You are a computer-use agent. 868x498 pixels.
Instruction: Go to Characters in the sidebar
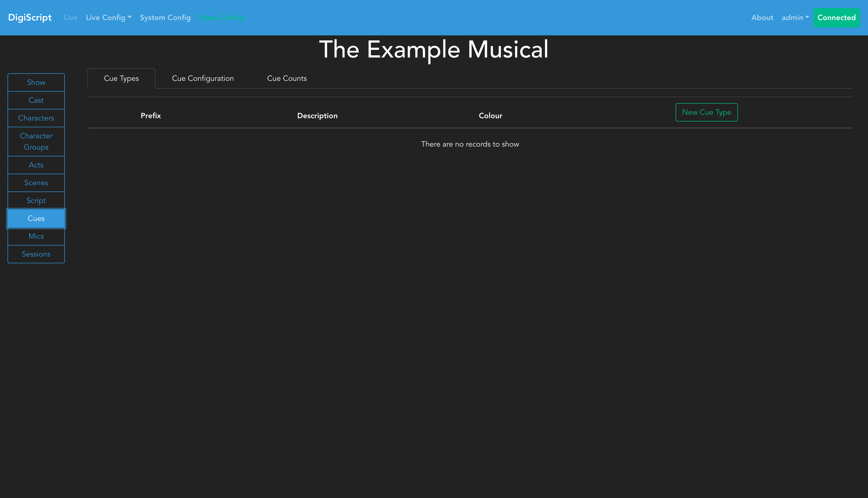pos(36,118)
